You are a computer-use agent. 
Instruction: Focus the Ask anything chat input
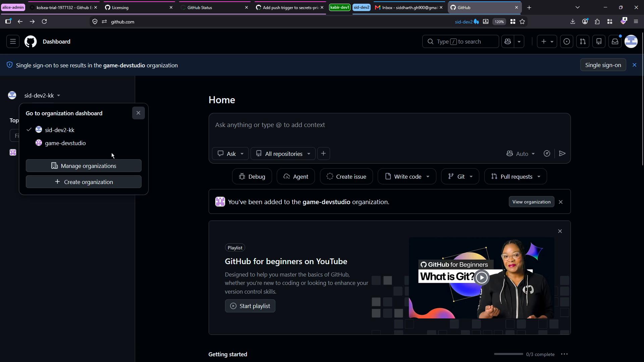[389, 125]
